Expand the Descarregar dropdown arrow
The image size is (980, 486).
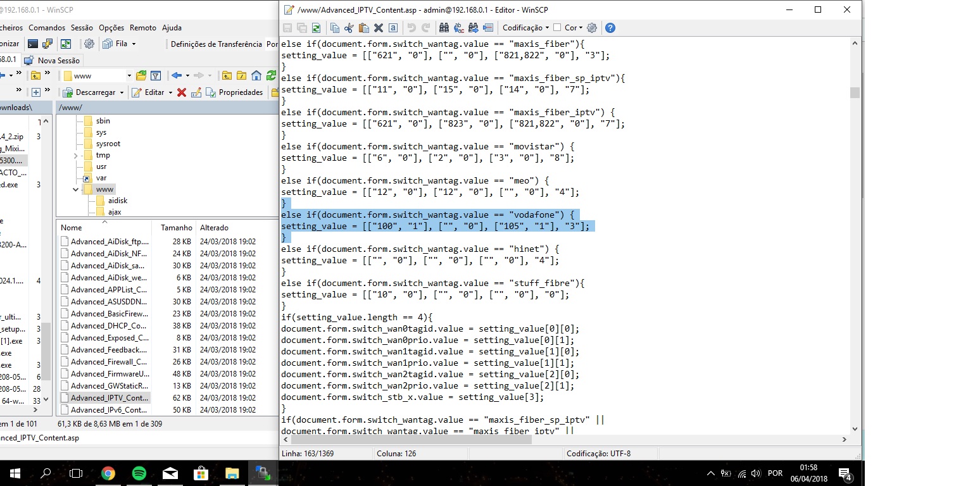(122, 92)
